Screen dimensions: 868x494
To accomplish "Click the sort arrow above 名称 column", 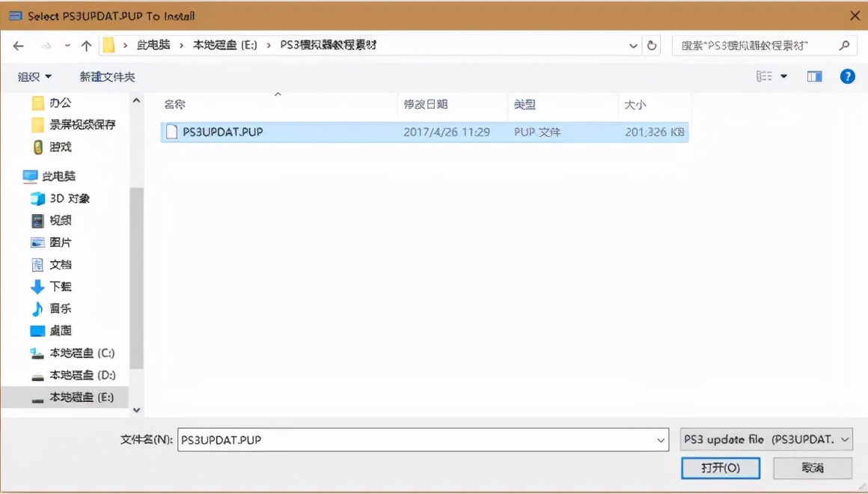I will (277, 94).
